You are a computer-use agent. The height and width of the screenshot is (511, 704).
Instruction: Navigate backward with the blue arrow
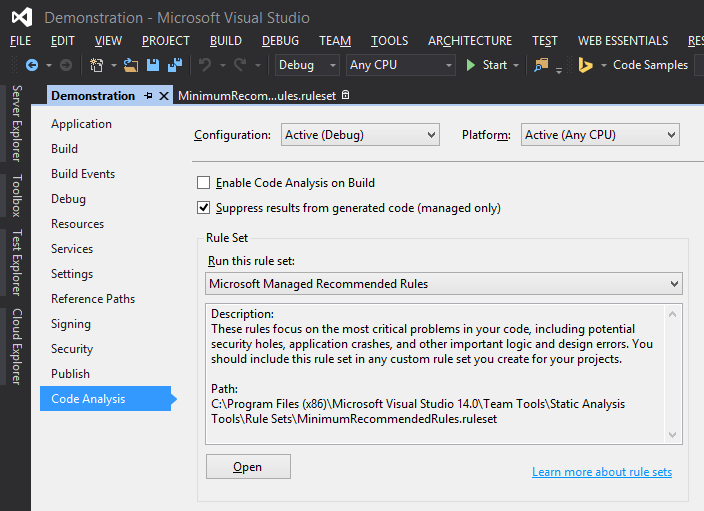[31, 65]
